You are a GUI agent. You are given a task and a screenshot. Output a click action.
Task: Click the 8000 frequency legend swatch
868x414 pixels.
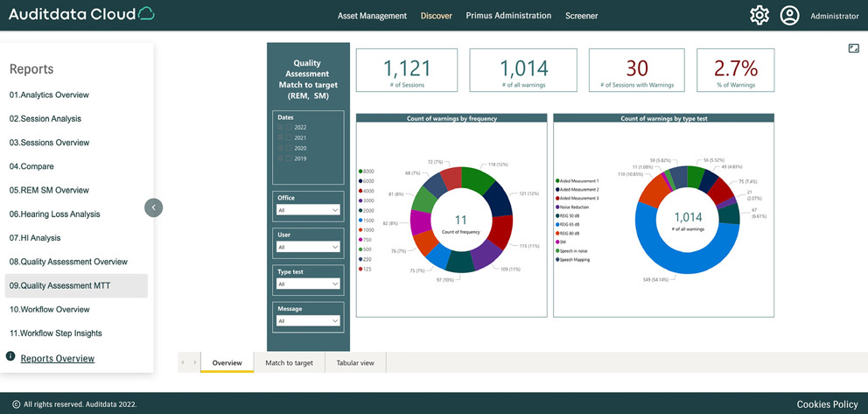coord(360,171)
